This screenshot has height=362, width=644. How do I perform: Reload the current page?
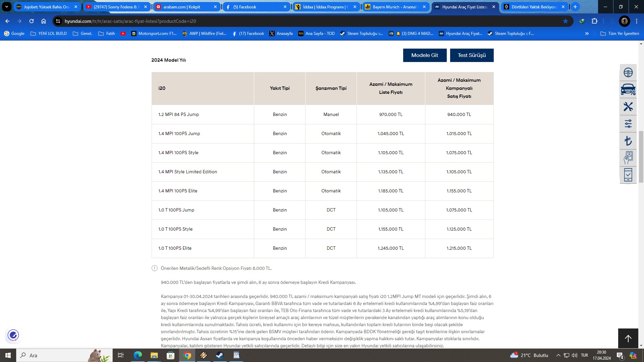pyautogui.click(x=32, y=21)
